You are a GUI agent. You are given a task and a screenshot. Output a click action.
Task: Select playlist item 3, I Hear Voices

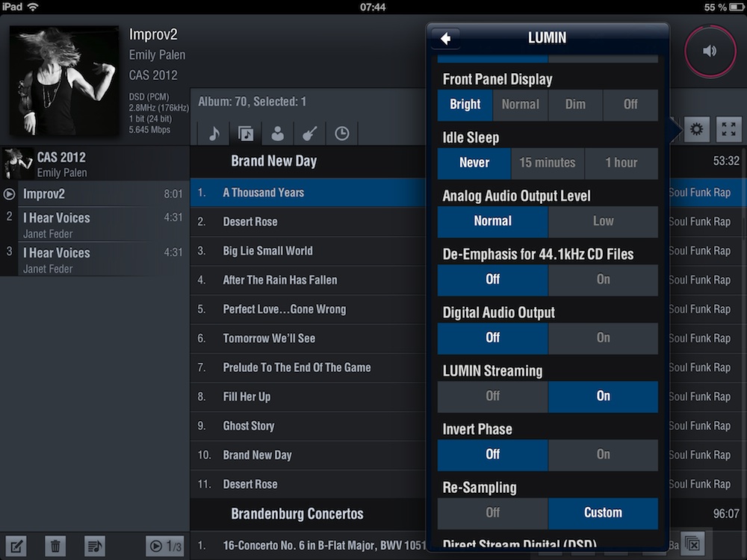pos(95,259)
